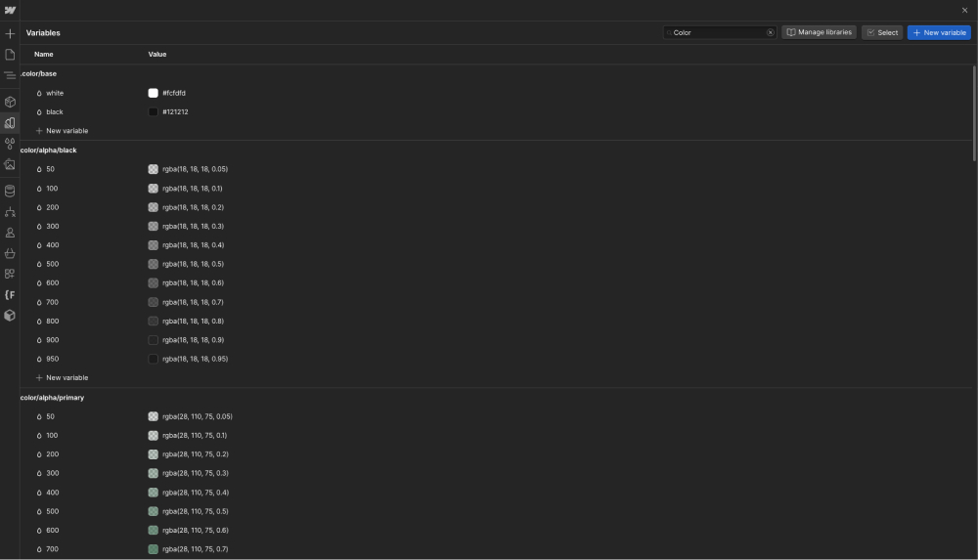Select value rgba(18, 18, 18, 0.4)
This screenshot has width=978, height=560.
click(194, 245)
